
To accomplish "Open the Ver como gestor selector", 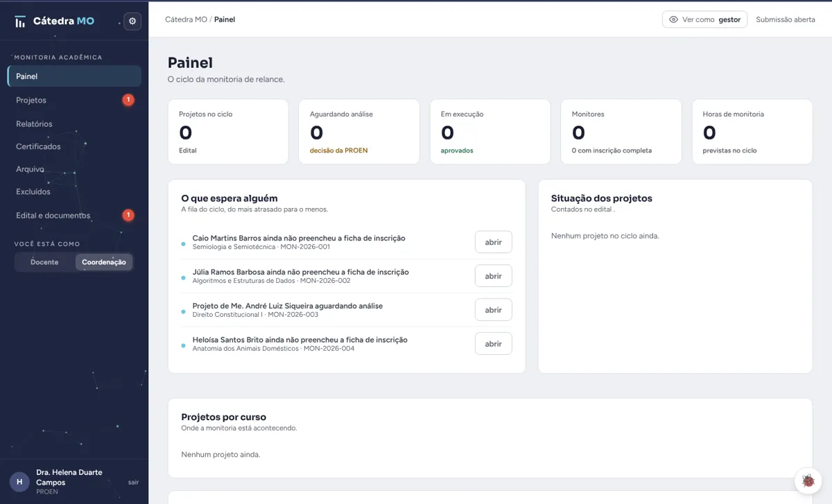I will (x=704, y=19).
